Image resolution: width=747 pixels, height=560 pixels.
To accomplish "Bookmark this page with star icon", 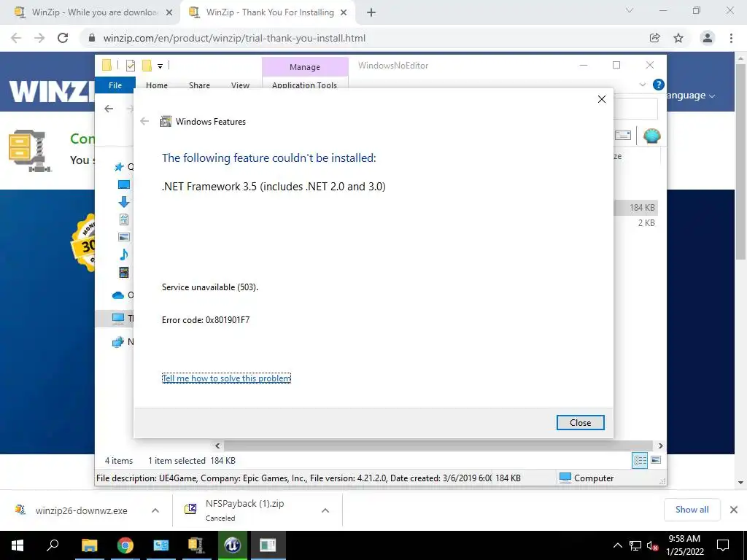I will pyautogui.click(x=678, y=38).
